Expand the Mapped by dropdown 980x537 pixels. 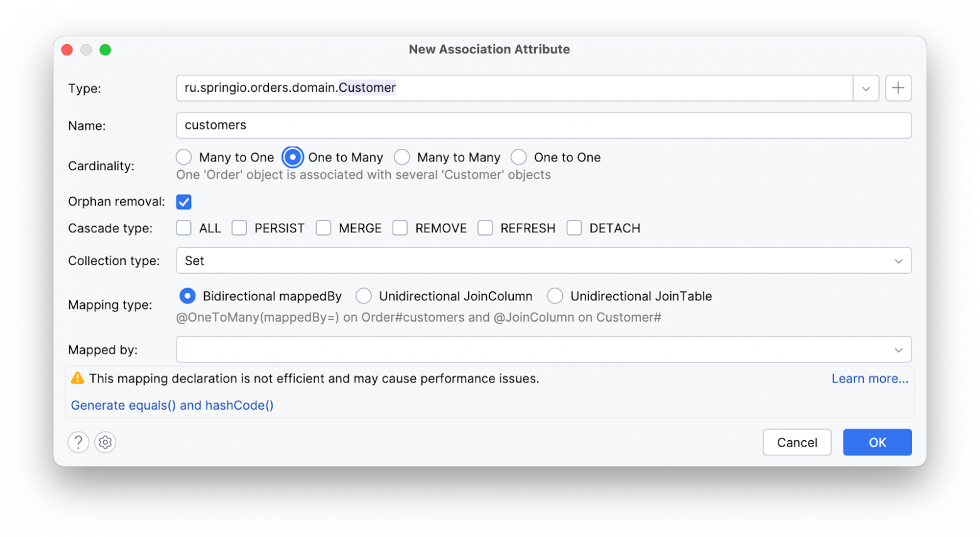click(x=898, y=350)
